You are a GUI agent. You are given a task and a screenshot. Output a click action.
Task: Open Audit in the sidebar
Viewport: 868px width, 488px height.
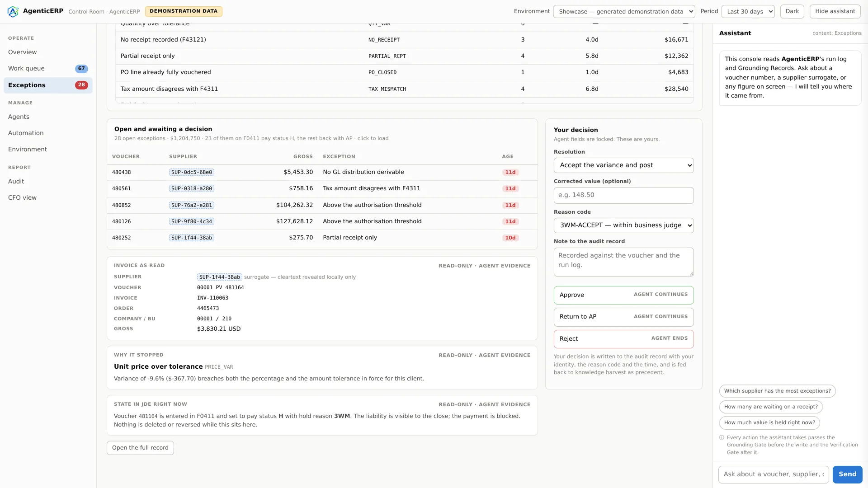(x=48, y=182)
